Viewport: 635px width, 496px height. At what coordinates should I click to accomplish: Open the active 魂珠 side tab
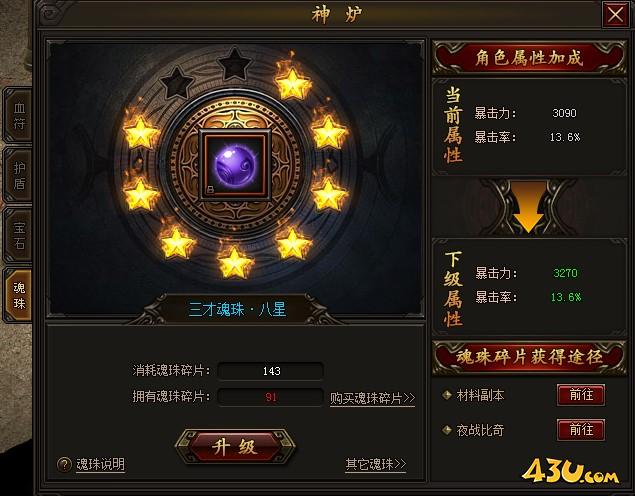click(x=19, y=295)
